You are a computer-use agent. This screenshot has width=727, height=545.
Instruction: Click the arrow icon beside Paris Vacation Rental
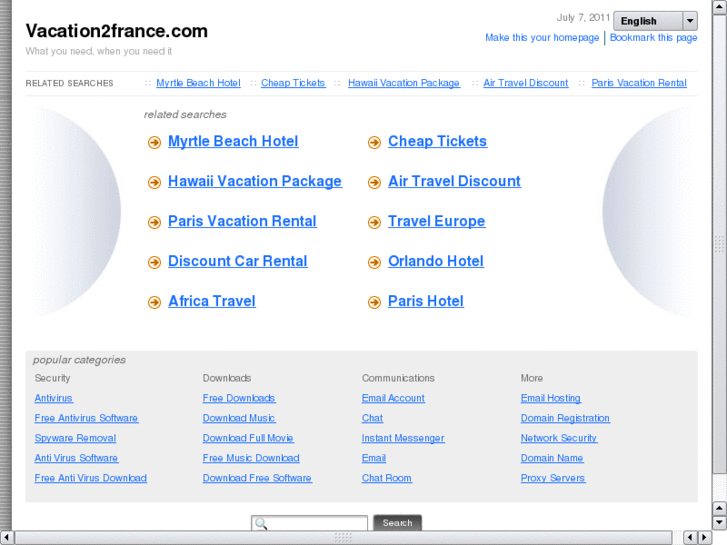(x=154, y=223)
